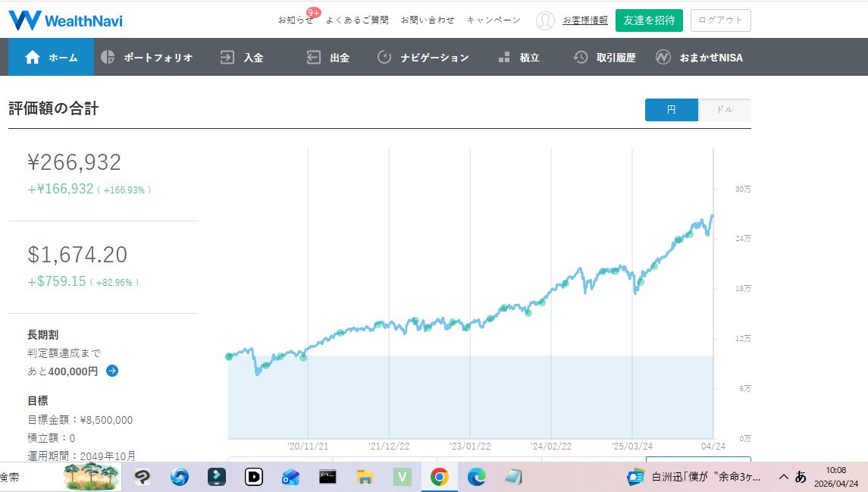Open Google Chrome from the taskbar

pyautogui.click(x=439, y=477)
